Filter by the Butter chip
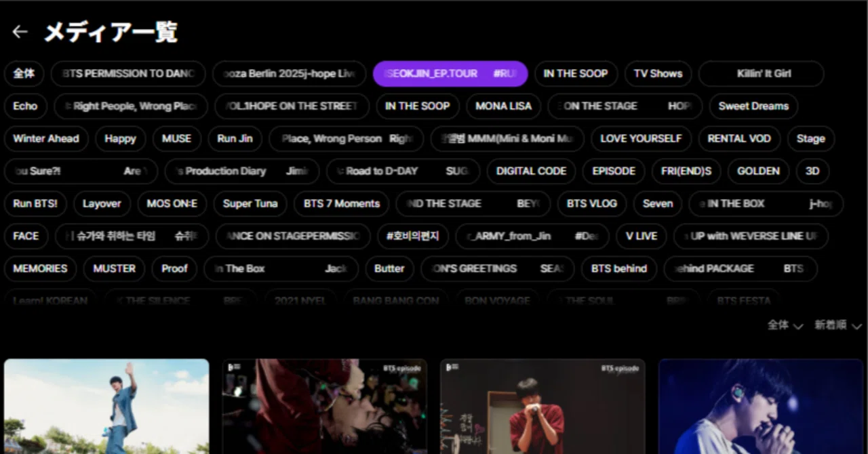 point(389,268)
